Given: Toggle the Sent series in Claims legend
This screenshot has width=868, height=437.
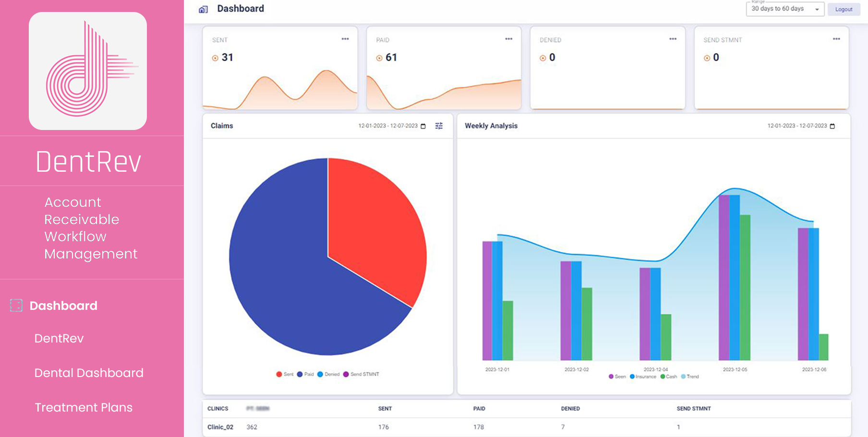Looking at the screenshot, I should (284, 374).
